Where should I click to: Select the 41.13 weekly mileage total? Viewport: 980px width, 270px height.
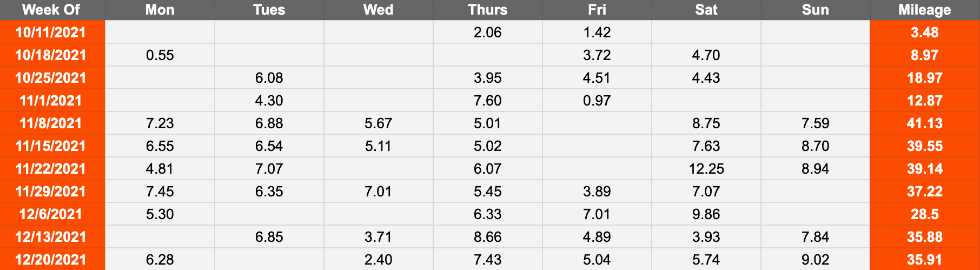(x=925, y=123)
